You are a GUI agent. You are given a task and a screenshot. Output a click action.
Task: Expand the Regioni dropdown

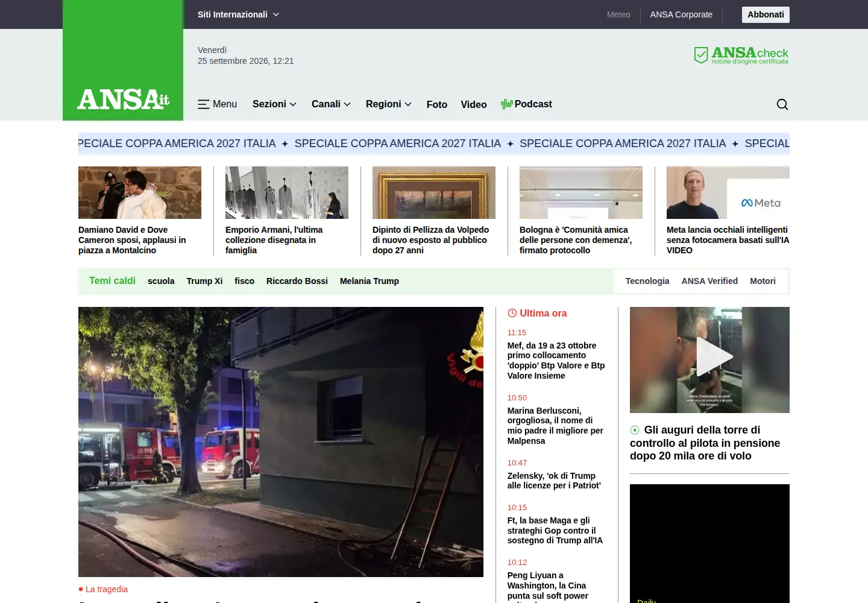[389, 104]
